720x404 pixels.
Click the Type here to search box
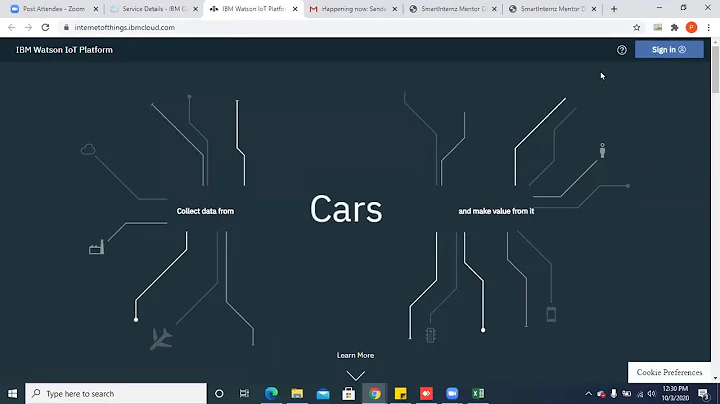click(x=116, y=393)
